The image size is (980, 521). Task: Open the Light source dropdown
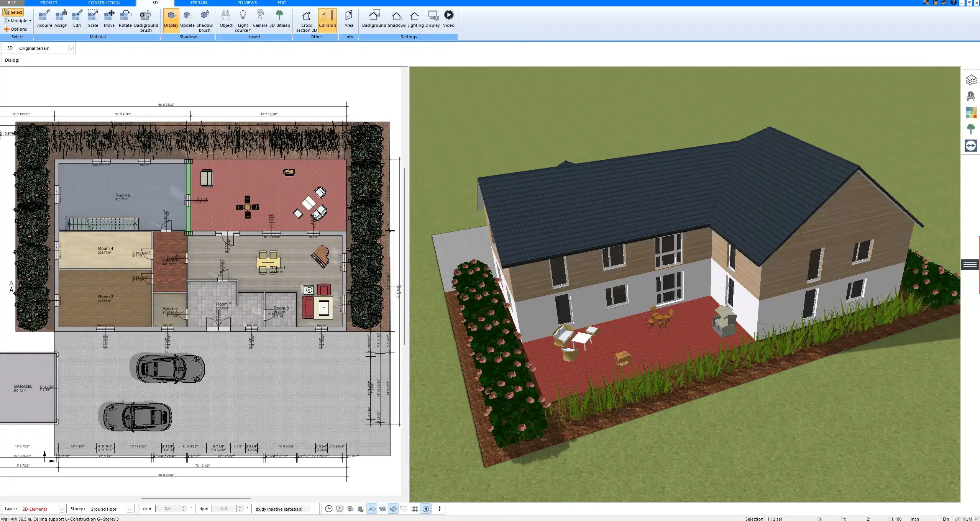[x=243, y=21]
